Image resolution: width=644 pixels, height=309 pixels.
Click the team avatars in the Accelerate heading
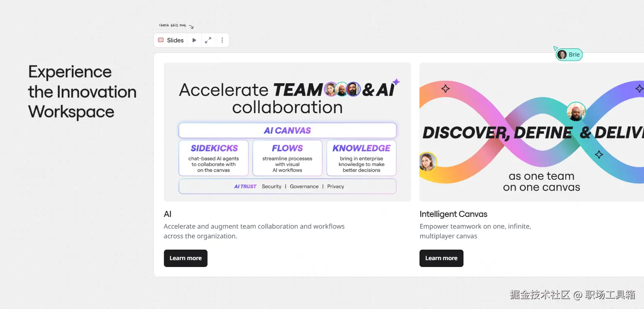coord(342,89)
